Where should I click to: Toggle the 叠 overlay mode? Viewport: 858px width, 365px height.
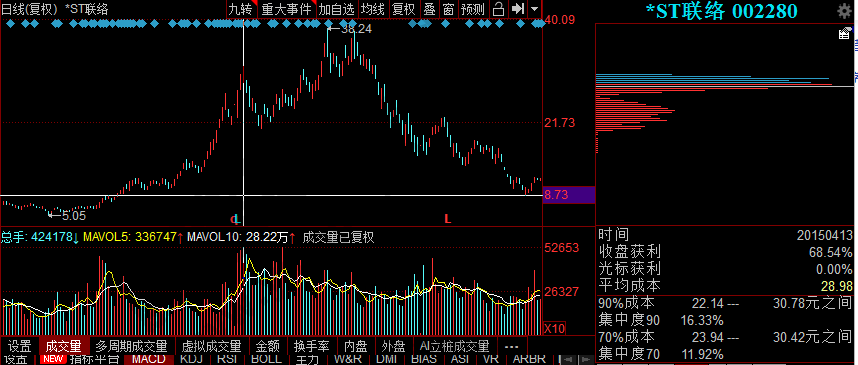pyautogui.click(x=430, y=9)
